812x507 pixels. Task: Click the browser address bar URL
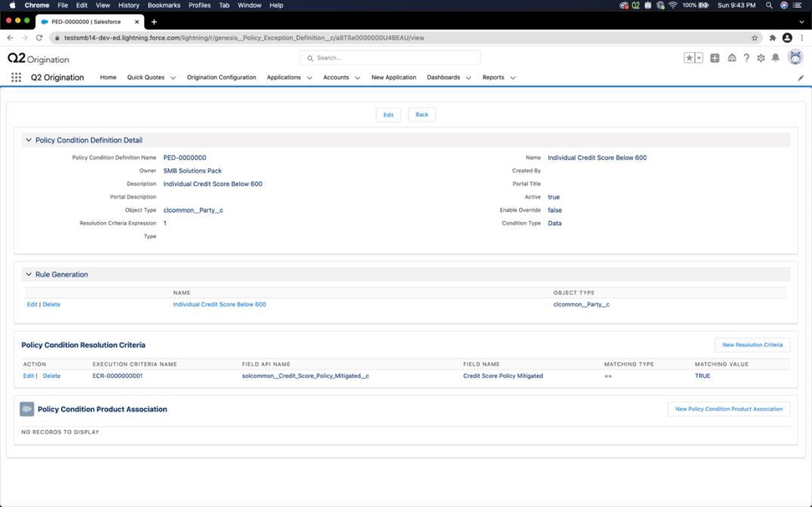click(244, 38)
